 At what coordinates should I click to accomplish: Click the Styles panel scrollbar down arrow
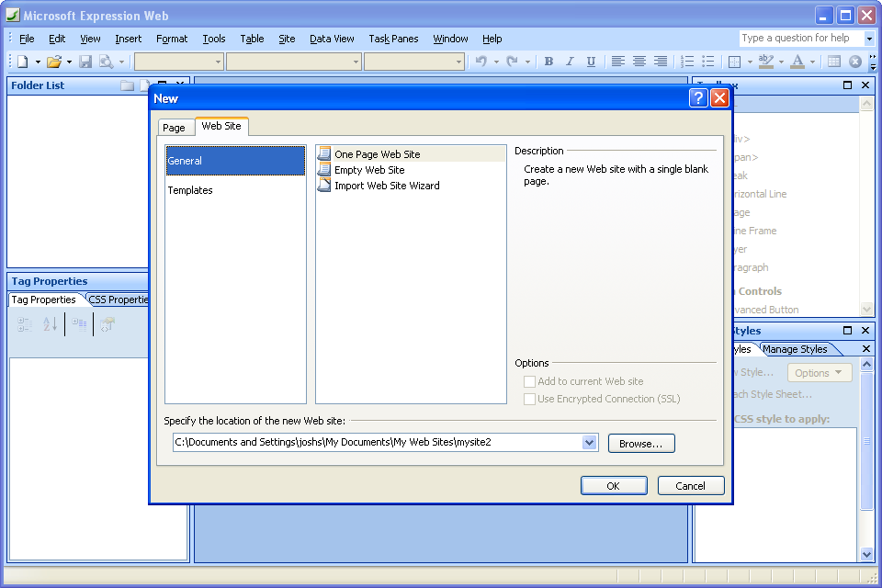[x=866, y=554]
